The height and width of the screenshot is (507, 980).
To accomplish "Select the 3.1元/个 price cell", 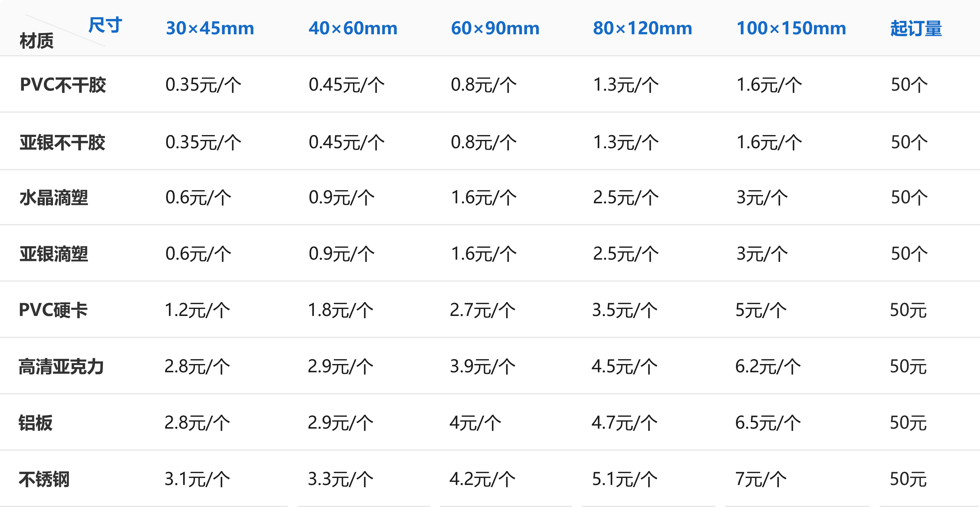I will tap(197, 479).
